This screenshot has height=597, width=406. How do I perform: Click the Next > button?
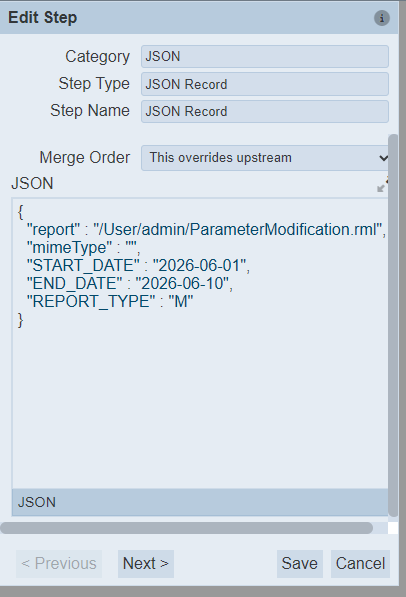click(146, 563)
